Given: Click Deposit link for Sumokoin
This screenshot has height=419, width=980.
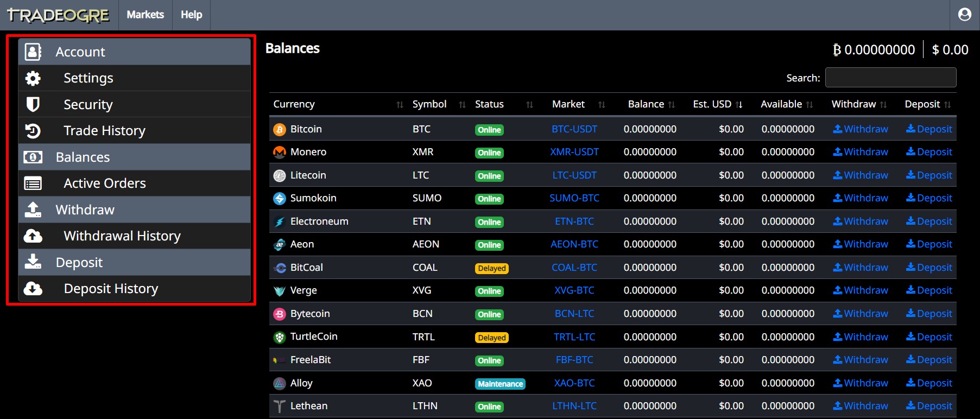Looking at the screenshot, I should [929, 198].
